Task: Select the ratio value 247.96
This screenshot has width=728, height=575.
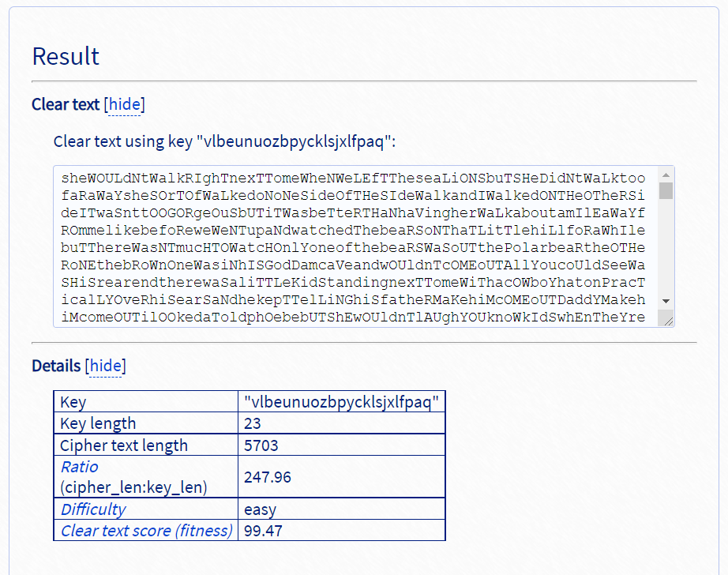Action: click(x=268, y=476)
